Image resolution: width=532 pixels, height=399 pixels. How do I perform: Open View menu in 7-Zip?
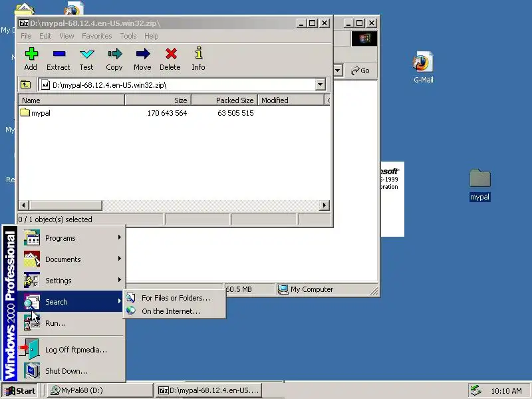[66, 36]
